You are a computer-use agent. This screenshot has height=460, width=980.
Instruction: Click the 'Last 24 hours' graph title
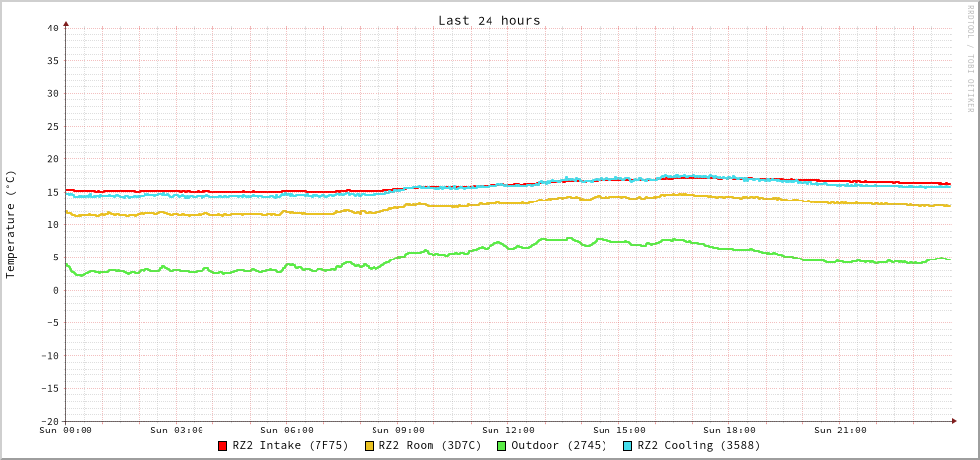[489, 20]
